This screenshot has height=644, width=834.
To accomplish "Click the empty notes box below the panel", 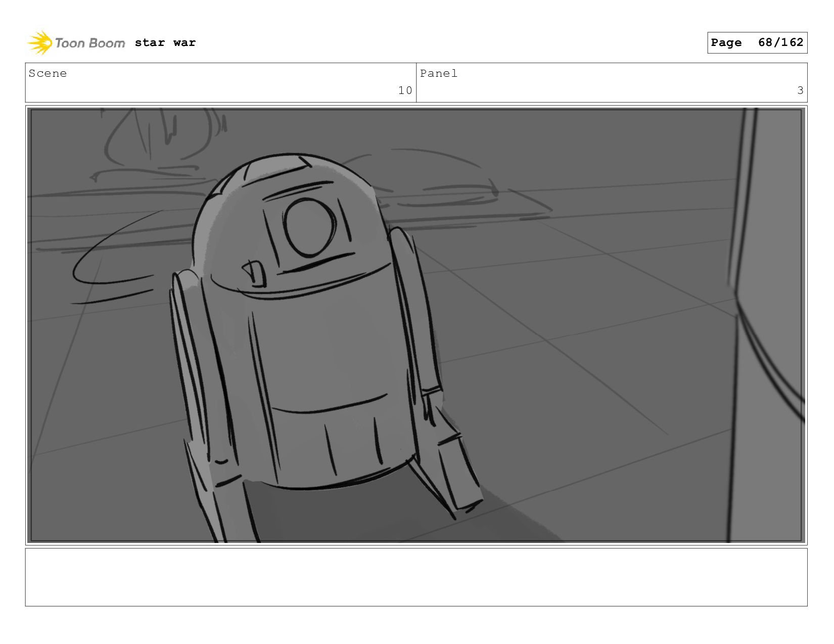I will coord(416,577).
